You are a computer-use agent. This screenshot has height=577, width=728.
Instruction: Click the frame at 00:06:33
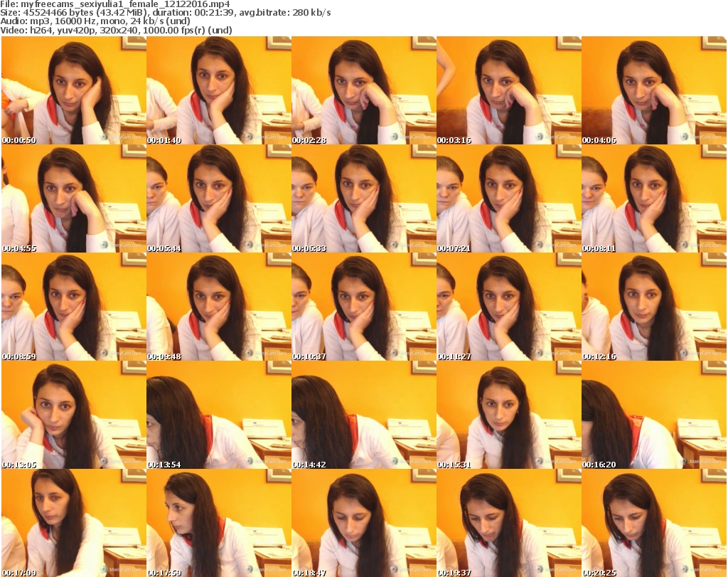point(364,198)
